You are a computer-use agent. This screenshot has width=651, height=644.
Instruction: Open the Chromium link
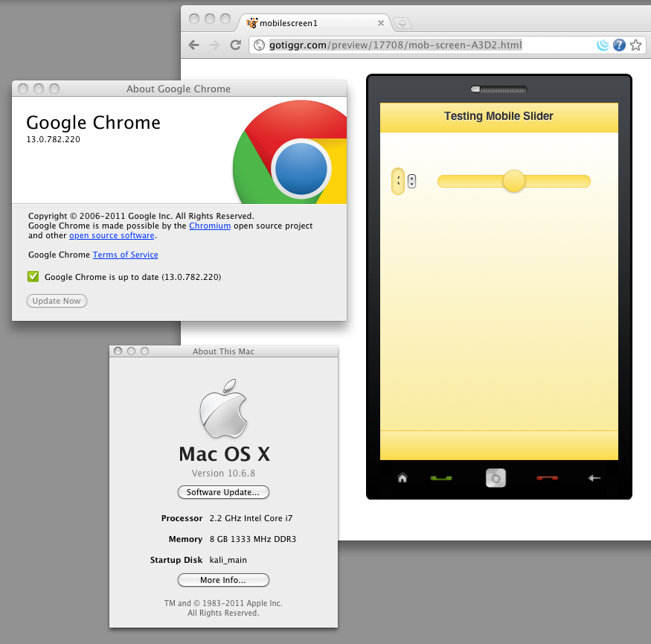[210, 226]
